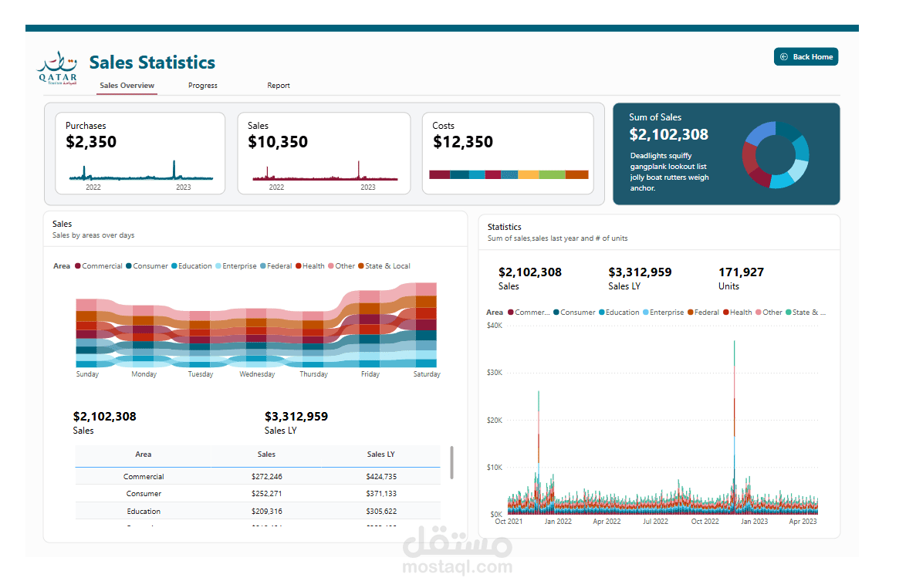Click the $272,246 sales cell

click(266, 476)
